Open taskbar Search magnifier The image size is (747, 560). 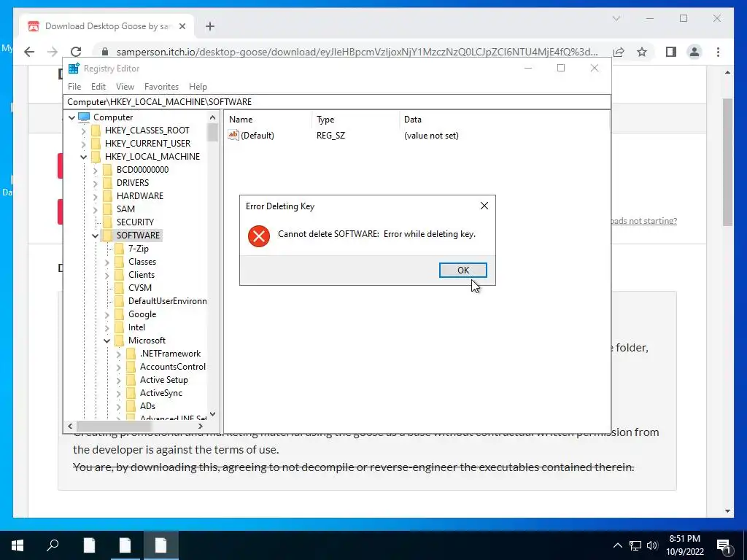click(53, 545)
